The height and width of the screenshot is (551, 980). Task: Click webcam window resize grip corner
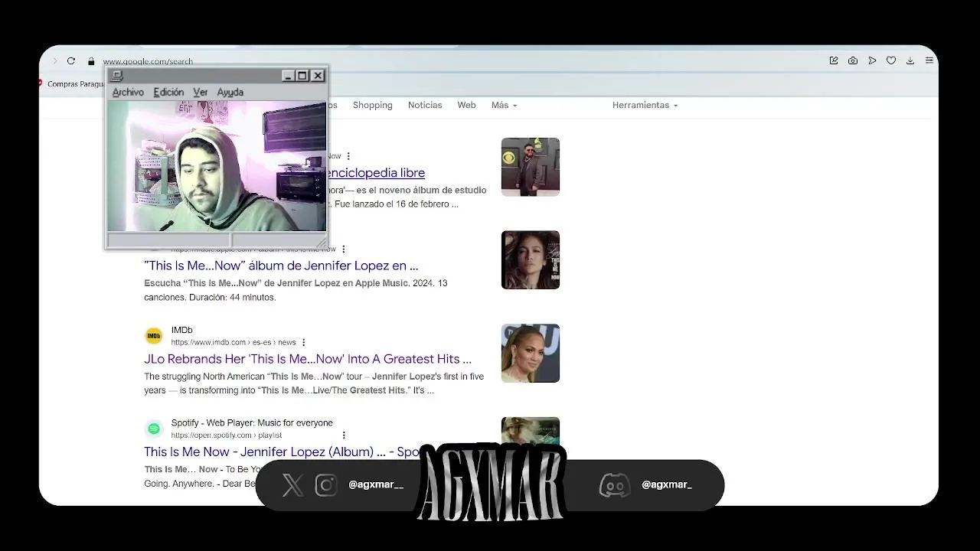tap(322, 243)
